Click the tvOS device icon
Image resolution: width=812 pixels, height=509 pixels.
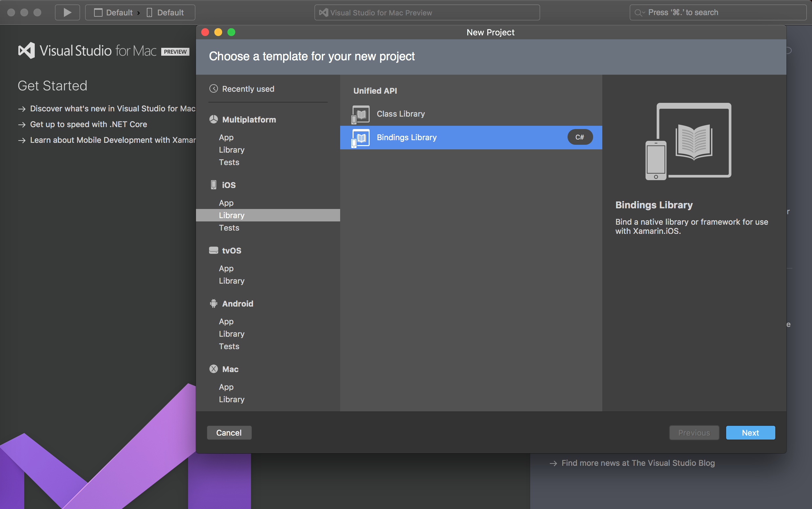pos(214,250)
